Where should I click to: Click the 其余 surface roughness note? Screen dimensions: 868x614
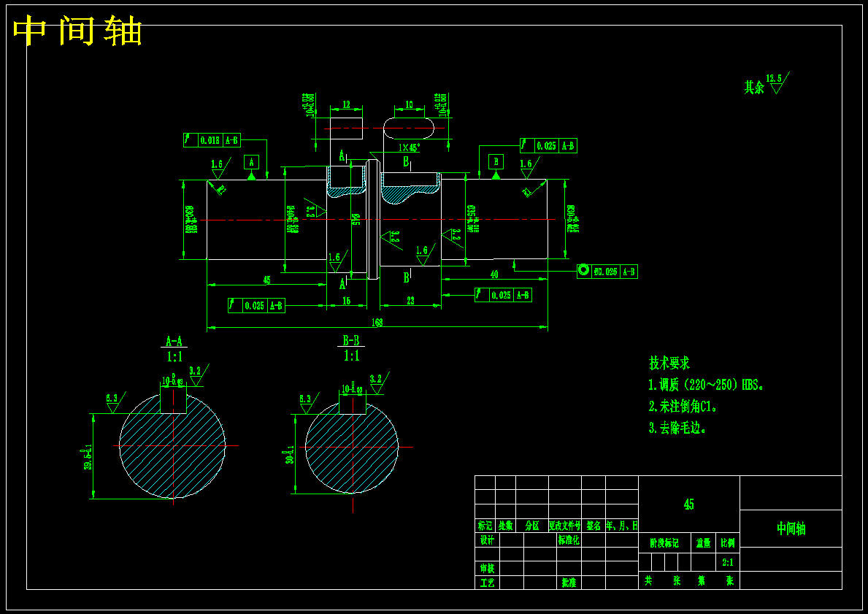(x=767, y=84)
